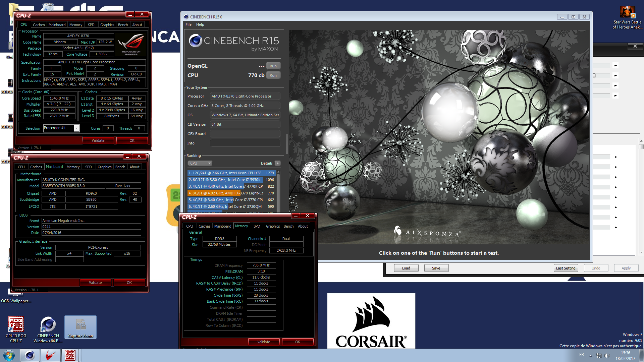Open the SPD tab in the Mainboard CPU-Z window

(89, 167)
